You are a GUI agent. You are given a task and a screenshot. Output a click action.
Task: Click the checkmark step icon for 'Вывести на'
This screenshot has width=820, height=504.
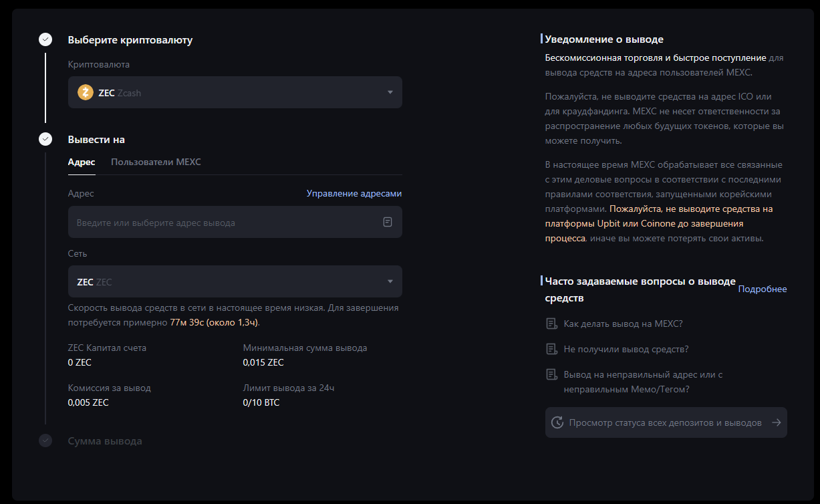[x=45, y=140]
